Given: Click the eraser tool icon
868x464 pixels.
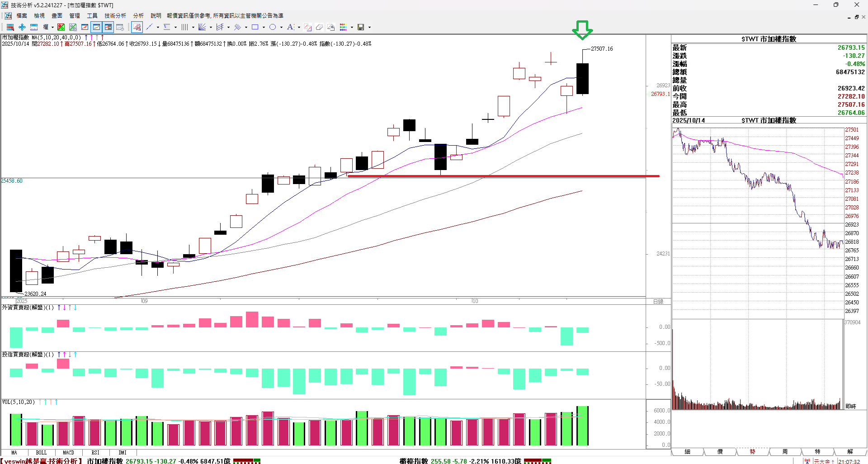Looking at the screenshot, I should coord(319,27).
